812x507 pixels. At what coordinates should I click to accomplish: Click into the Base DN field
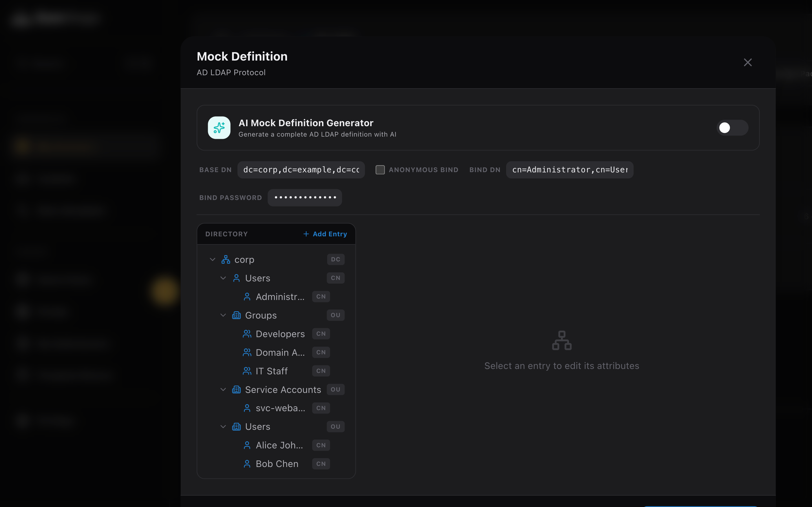click(301, 170)
